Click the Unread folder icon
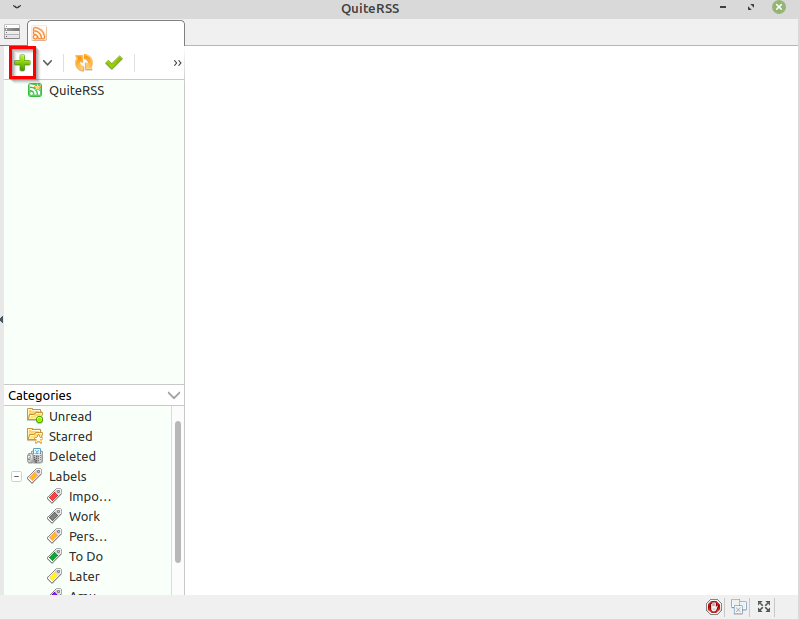The height and width of the screenshot is (620, 800). pos(35,416)
